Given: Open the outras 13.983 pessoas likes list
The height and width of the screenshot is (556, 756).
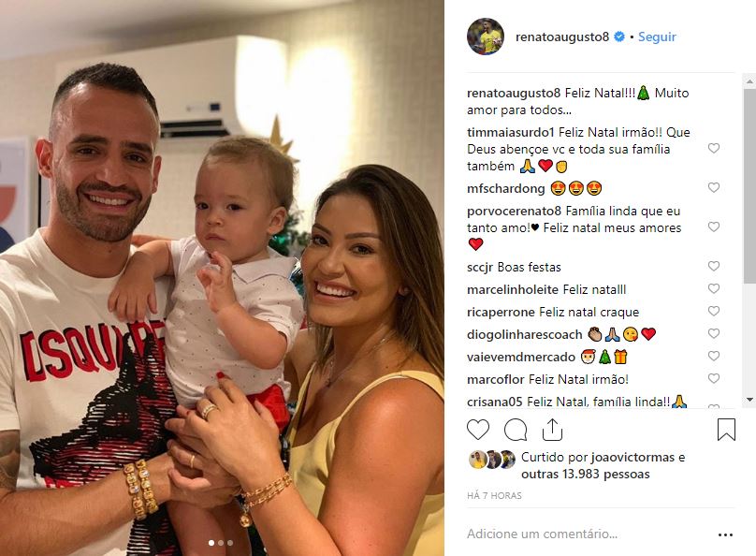Looking at the screenshot, I should coord(586,474).
